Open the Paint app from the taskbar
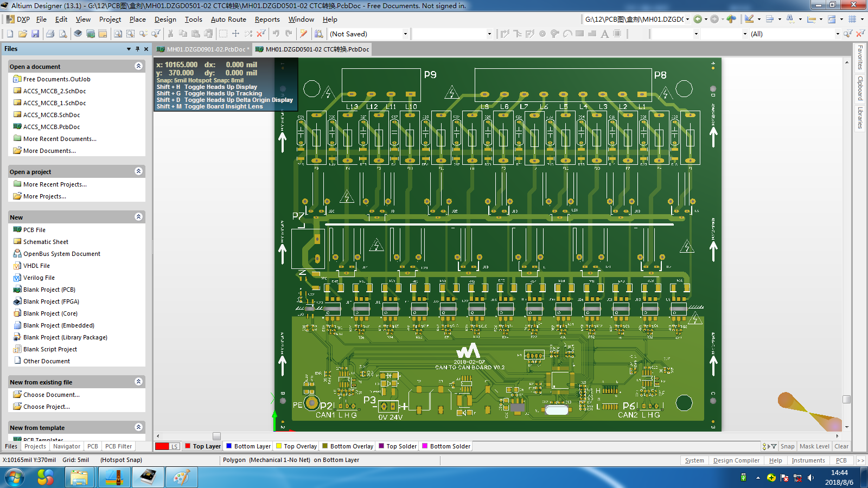This screenshot has height=488, width=868. 182,478
